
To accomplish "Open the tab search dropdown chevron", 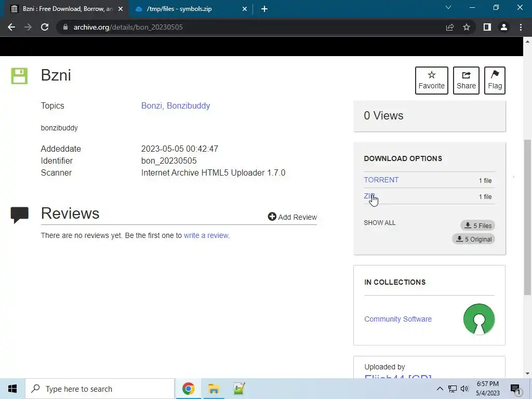I will 448,7.
